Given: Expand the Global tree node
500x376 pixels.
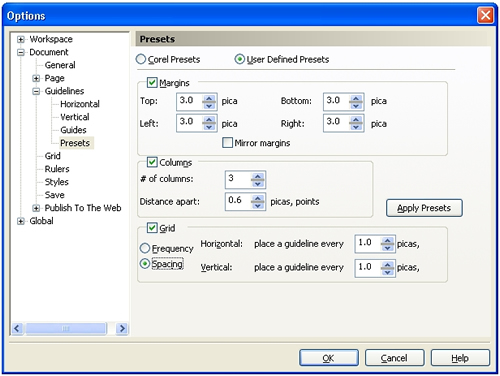Looking at the screenshot, I should pyautogui.click(x=21, y=222).
